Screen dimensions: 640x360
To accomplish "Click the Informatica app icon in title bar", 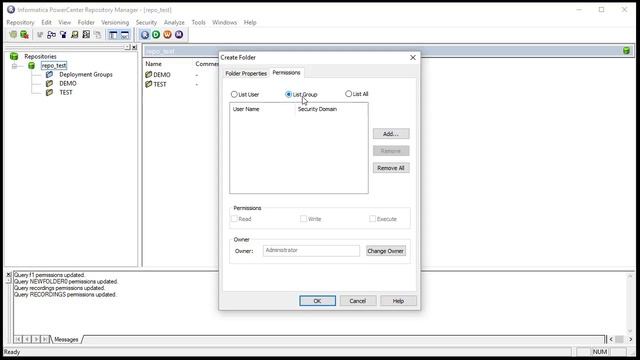I will pos(11,9).
